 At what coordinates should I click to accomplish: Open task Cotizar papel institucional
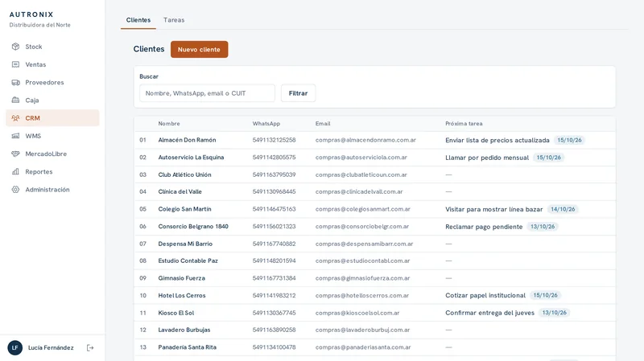[x=485, y=295]
